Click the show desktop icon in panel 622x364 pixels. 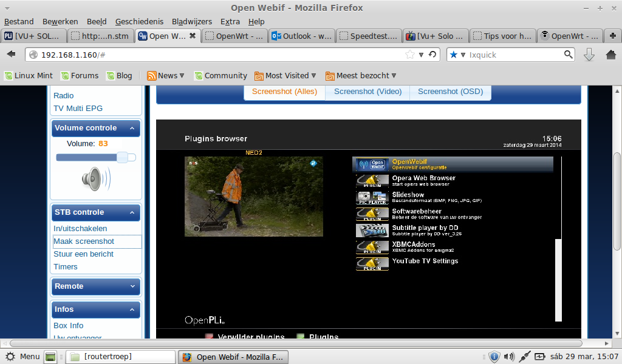[50, 357]
